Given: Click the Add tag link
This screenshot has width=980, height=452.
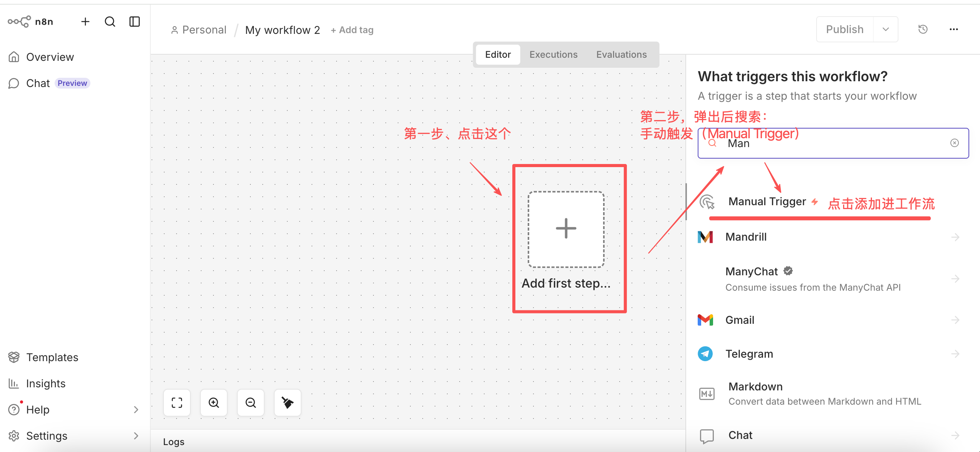Looking at the screenshot, I should click(352, 30).
